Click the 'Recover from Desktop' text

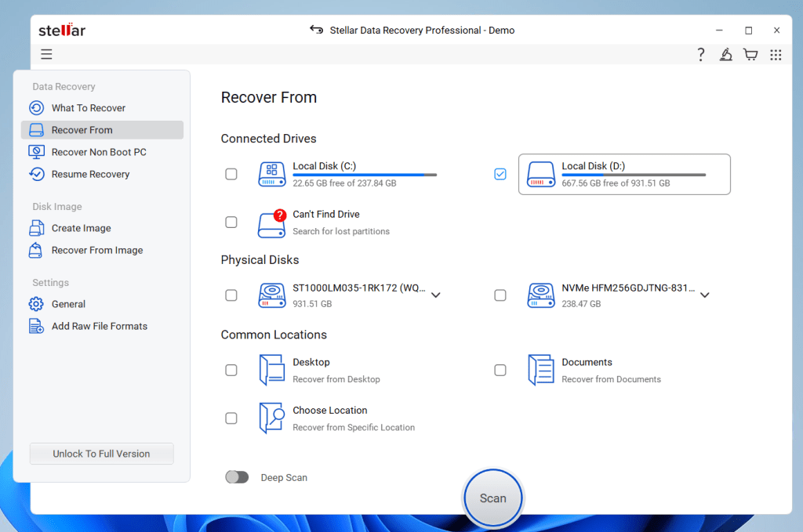[x=336, y=379]
